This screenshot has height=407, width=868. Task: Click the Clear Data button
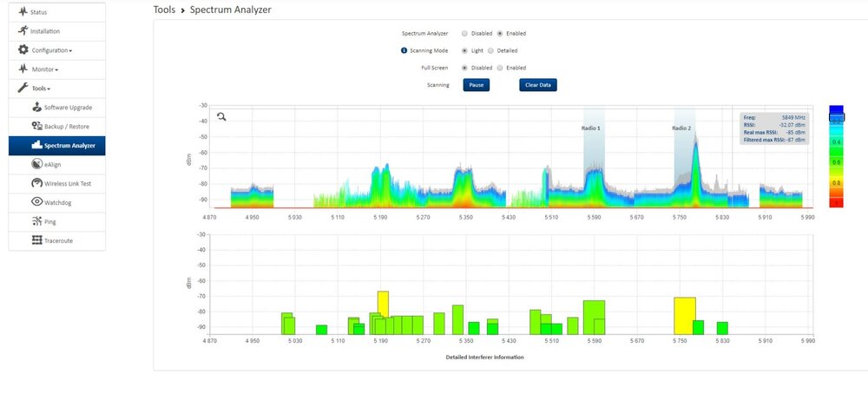pyautogui.click(x=537, y=85)
